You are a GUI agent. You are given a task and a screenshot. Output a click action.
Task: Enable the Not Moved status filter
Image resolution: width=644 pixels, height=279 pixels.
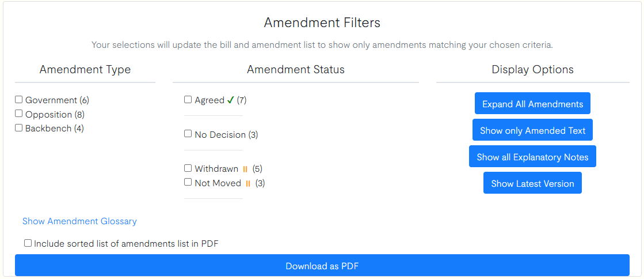[x=188, y=182]
